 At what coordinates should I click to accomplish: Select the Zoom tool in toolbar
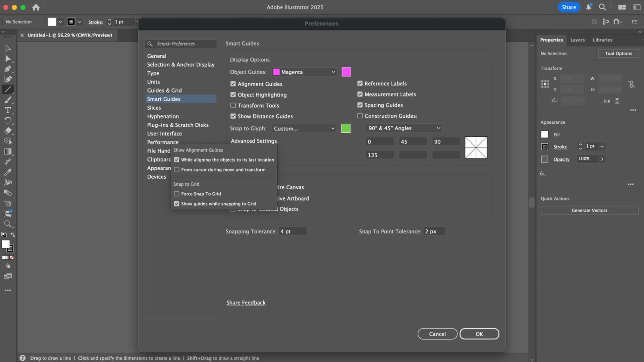click(x=8, y=224)
